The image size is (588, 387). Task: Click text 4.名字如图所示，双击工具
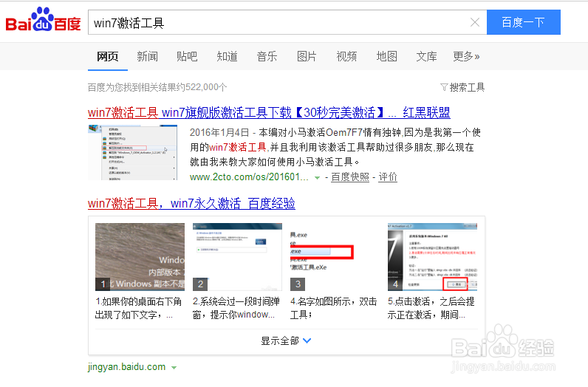click(333, 308)
